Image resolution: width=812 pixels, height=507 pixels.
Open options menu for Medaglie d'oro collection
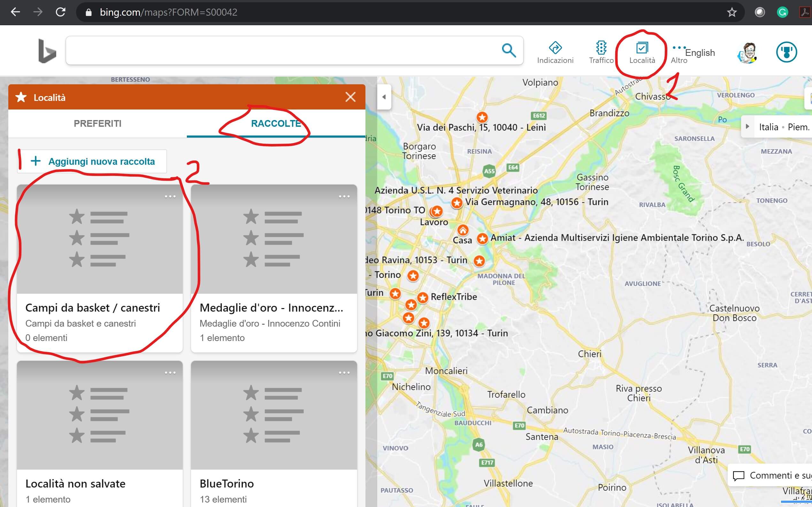344,196
